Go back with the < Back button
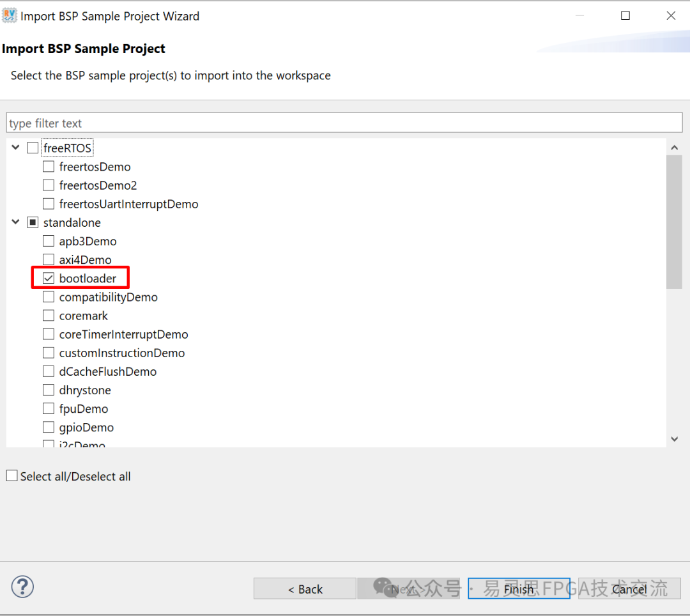 (x=305, y=589)
